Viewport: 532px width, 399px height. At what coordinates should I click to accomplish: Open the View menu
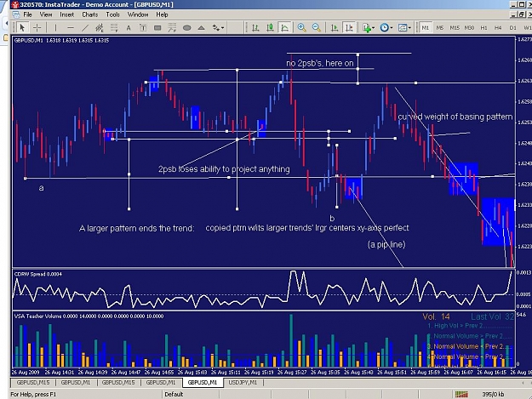(x=46, y=14)
